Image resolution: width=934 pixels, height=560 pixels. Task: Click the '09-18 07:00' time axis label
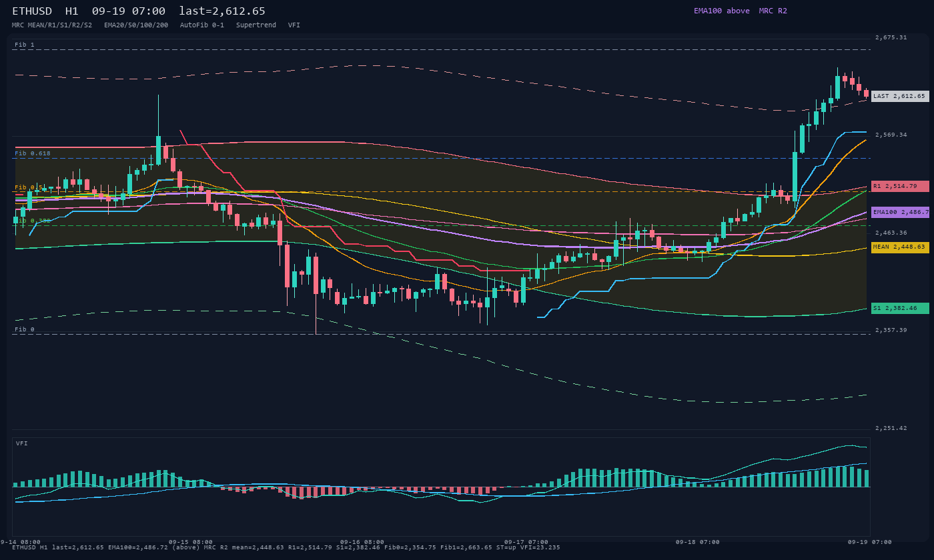click(697, 542)
